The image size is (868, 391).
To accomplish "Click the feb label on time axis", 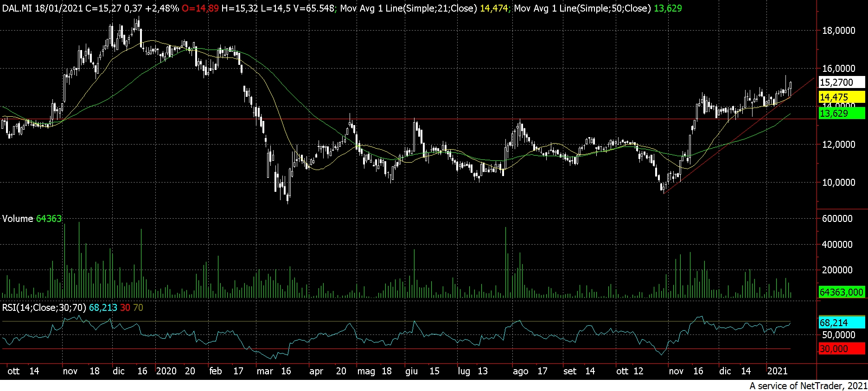I will coord(216,371).
